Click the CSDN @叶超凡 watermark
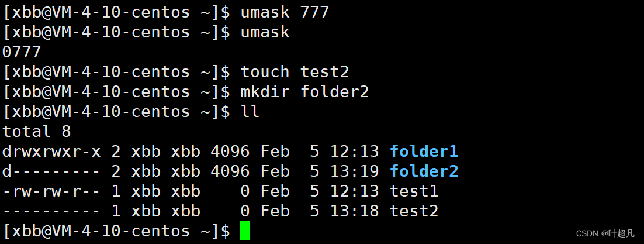The width and height of the screenshot is (644, 244). point(605,233)
